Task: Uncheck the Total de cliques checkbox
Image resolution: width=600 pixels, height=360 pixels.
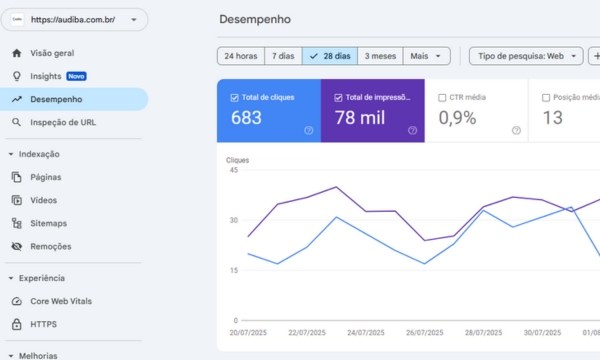Action: 235,98
